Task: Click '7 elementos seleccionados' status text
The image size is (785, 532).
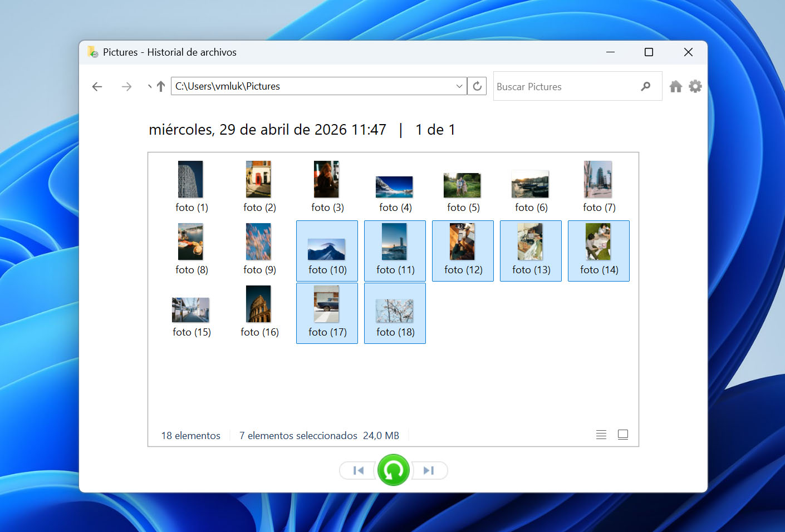Action: click(298, 436)
